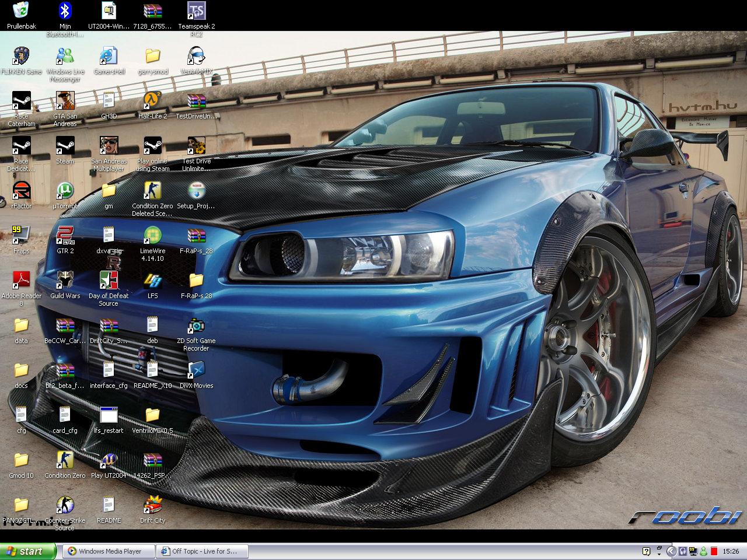Click the Windows start button
747x560 pixels.
pos(28,551)
